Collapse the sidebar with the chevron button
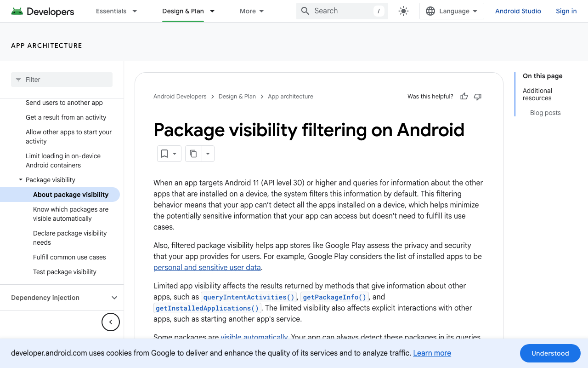 click(x=111, y=322)
